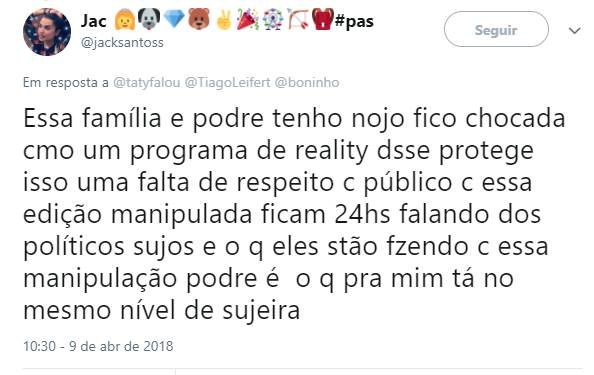Click the Seguir follow button

coord(496,29)
